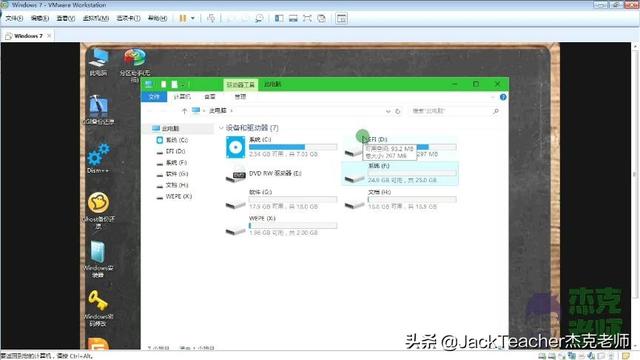The height and width of the screenshot is (360, 640).
Task: Open the VMware 文件(F) menu
Action: (x=14, y=18)
